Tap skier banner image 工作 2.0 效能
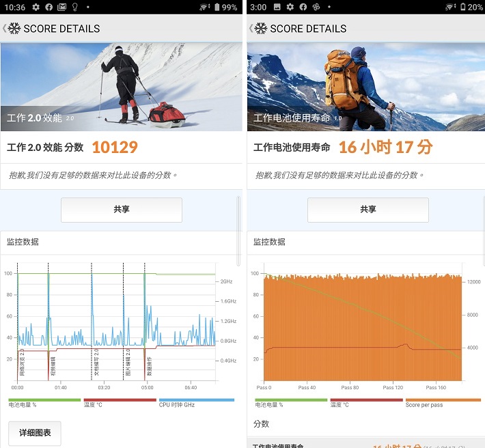 click(122, 87)
